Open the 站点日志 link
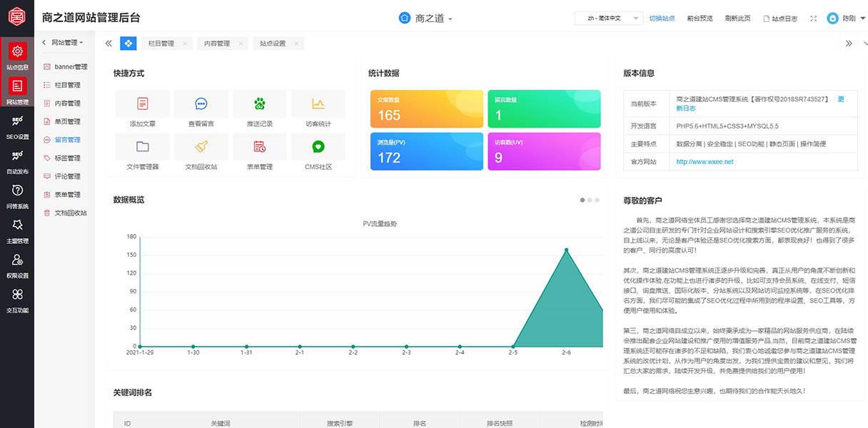868x428 pixels. [x=780, y=19]
